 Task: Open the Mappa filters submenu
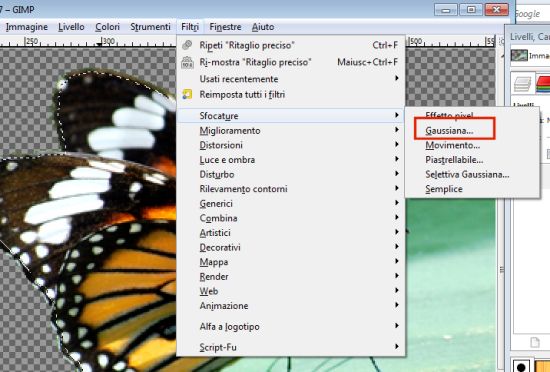(x=291, y=262)
